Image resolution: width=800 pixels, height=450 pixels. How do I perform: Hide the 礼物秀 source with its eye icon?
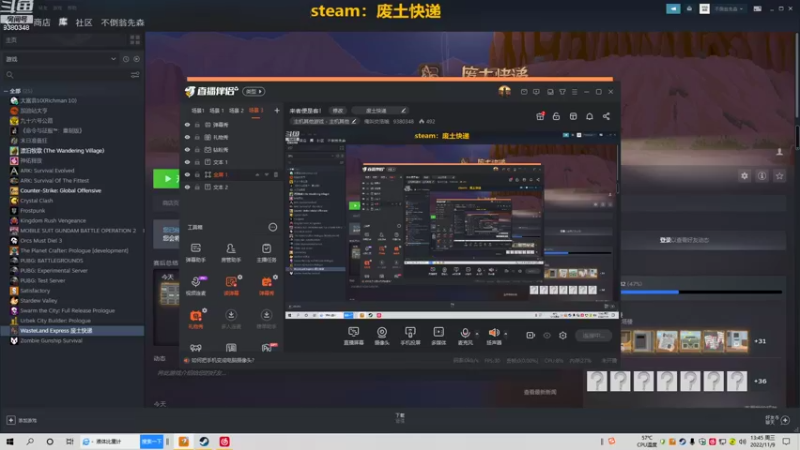187,137
